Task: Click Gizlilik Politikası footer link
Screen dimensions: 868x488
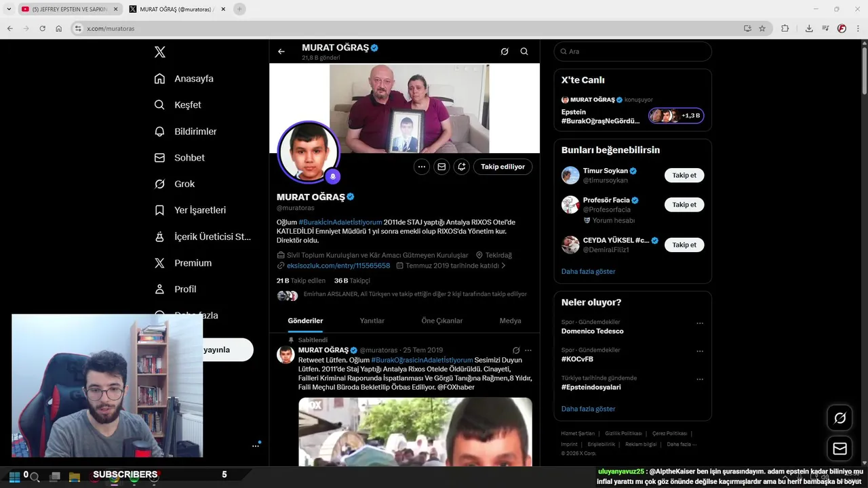Action: [x=623, y=433]
